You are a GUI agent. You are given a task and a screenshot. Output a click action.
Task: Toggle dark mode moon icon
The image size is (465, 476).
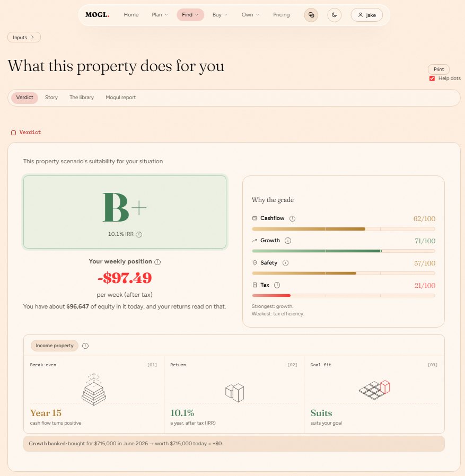click(x=334, y=15)
